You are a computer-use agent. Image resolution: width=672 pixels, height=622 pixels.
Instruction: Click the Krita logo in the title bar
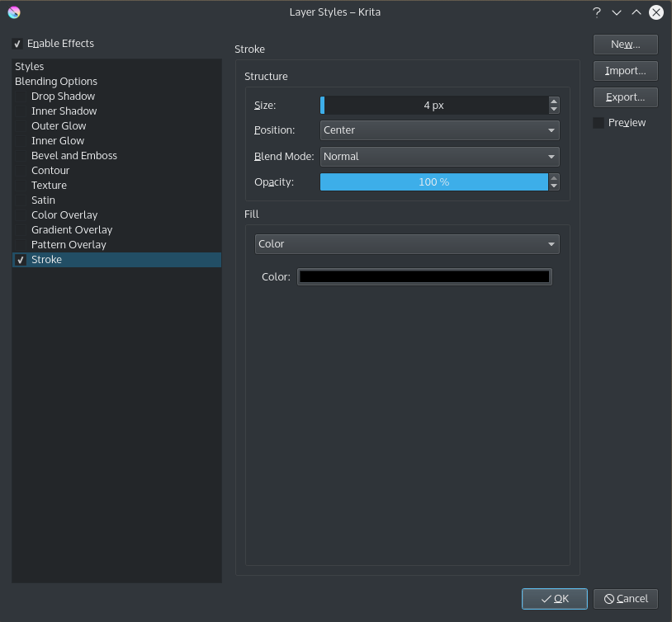click(13, 12)
